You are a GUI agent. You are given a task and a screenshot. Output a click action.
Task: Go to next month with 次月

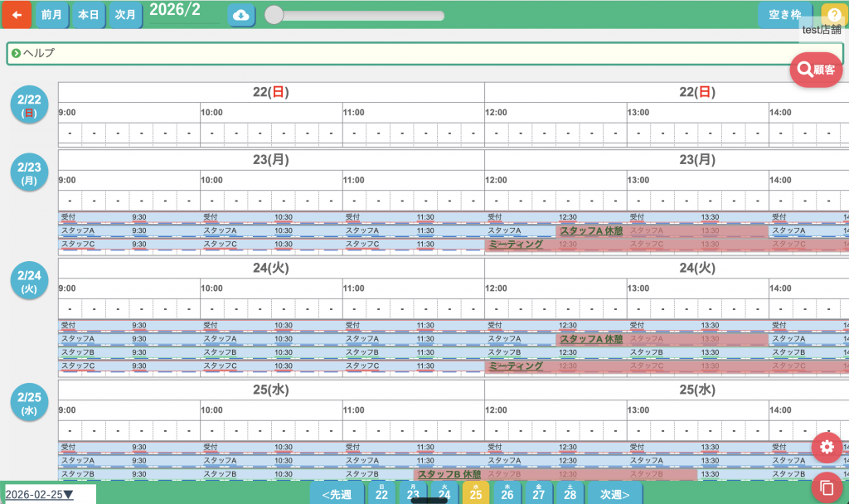click(125, 15)
